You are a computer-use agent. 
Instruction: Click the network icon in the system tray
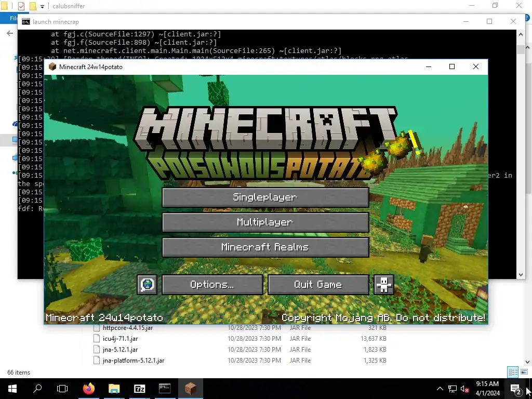(453, 389)
